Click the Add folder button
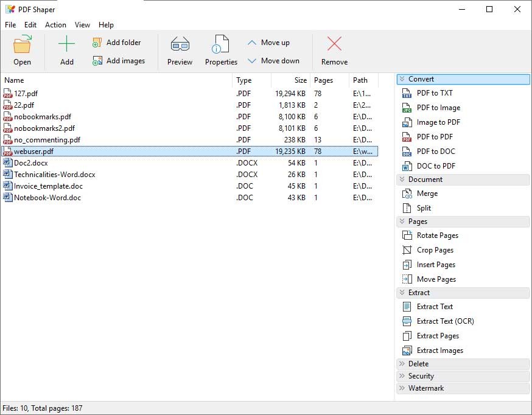 [x=117, y=42]
